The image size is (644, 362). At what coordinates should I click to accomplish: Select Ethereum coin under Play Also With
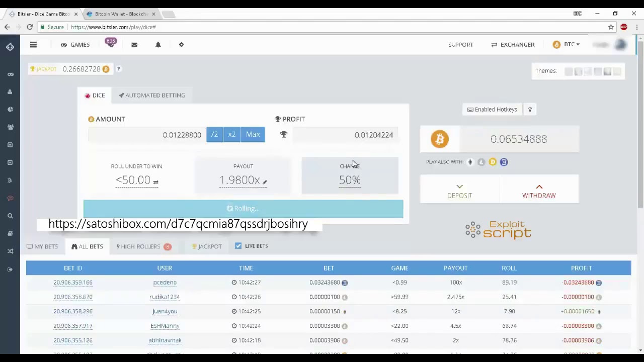click(470, 162)
